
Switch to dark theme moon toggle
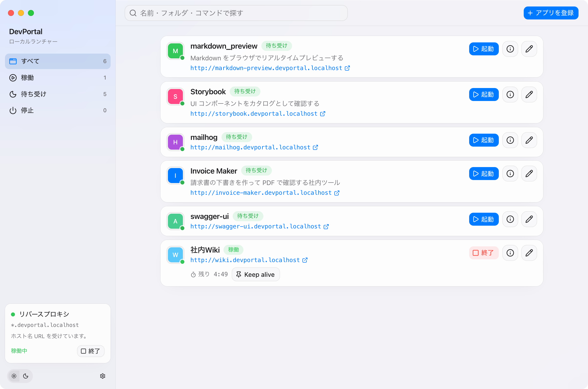(26, 376)
